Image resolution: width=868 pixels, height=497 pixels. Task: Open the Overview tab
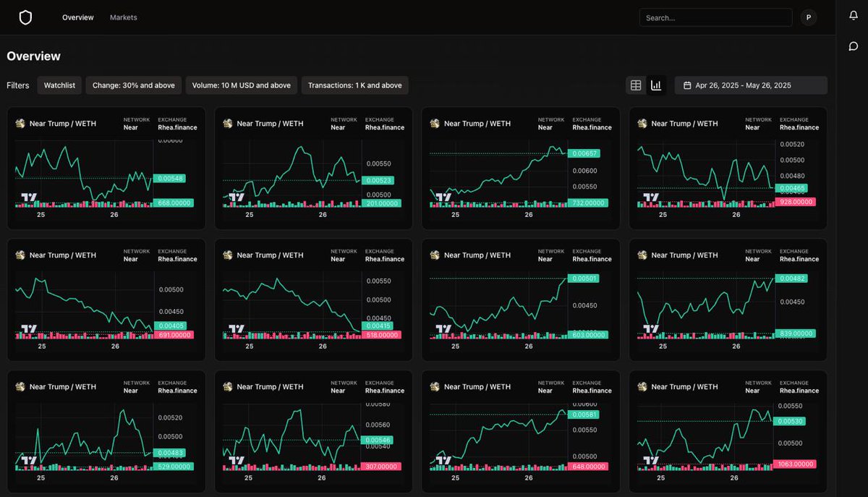coord(78,17)
